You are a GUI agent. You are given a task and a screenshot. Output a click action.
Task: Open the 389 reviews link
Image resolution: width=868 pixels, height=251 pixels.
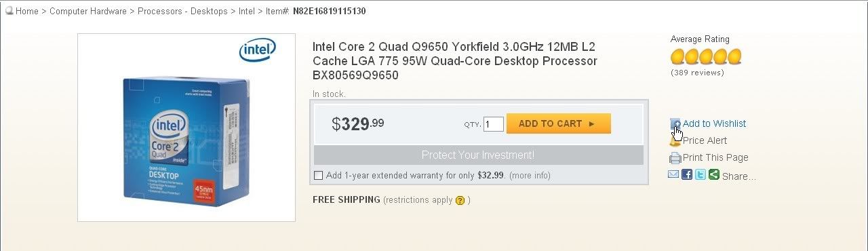point(698,73)
